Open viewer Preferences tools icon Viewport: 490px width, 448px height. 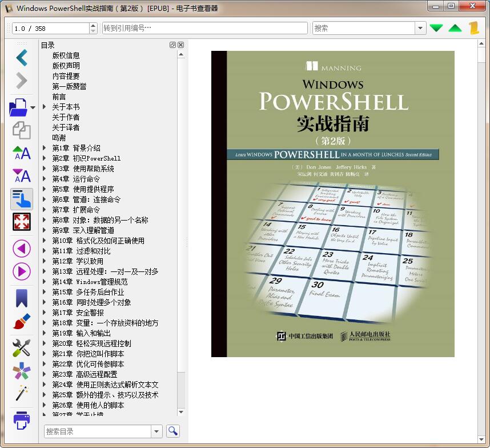(22, 348)
